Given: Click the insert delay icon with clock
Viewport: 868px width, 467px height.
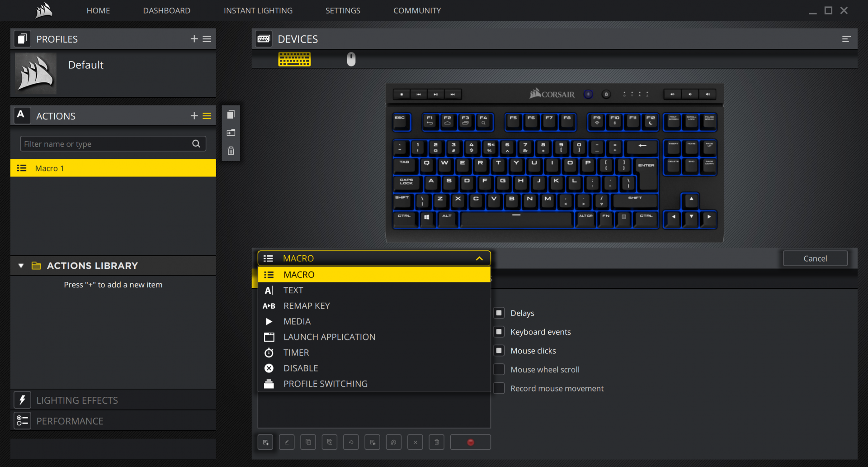Looking at the screenshot, I should point(373,442).
